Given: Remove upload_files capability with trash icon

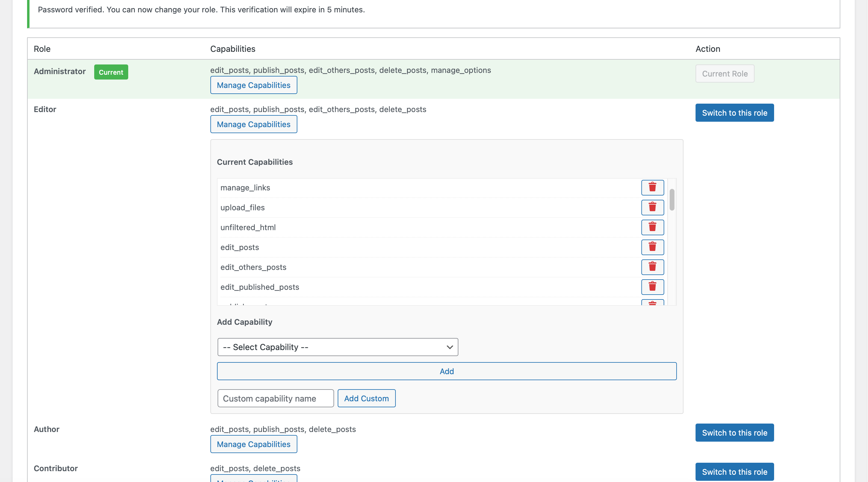Looking at the screenshot, I should 652,208.
